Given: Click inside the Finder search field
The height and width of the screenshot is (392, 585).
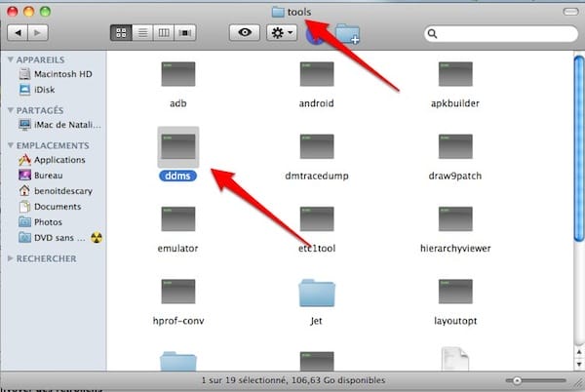Looking at the screenshot, I should (x=497, y=33).
